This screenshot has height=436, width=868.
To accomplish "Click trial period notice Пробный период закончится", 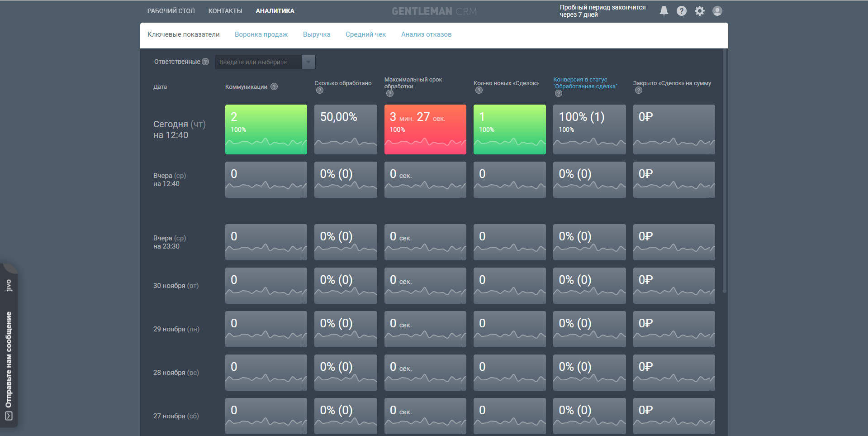I will (602, 11).
